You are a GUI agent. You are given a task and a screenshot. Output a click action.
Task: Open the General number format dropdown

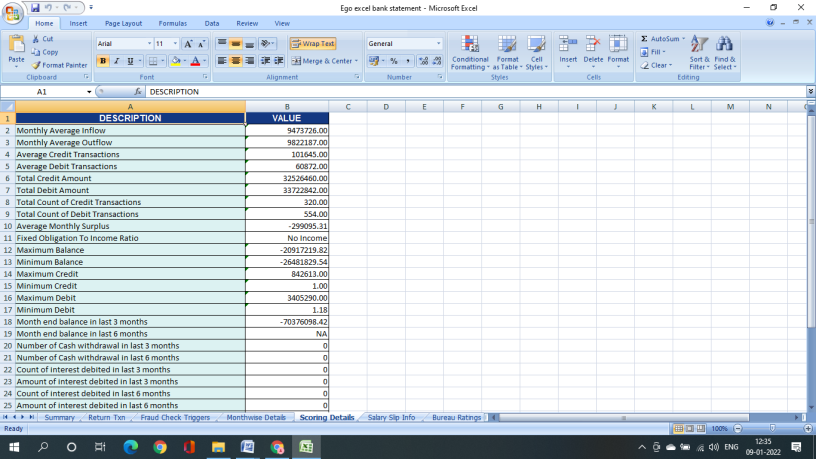pos(438,44)
